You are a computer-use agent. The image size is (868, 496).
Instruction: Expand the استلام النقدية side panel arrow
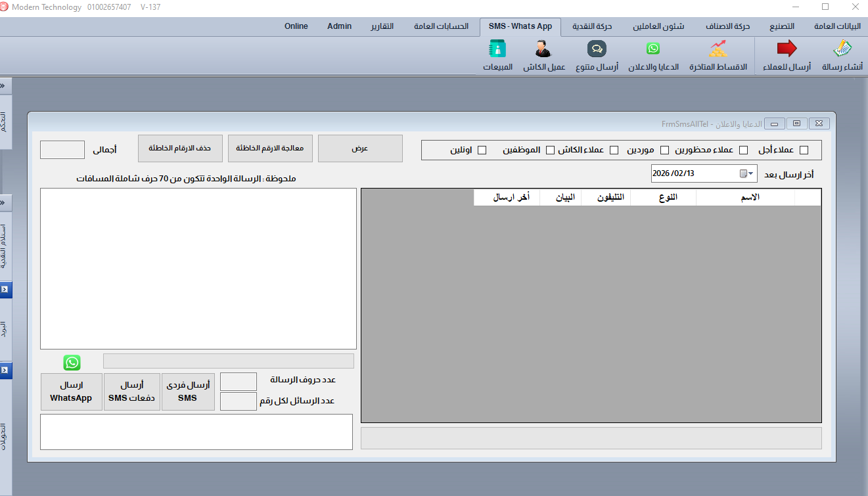pos(5,290)
